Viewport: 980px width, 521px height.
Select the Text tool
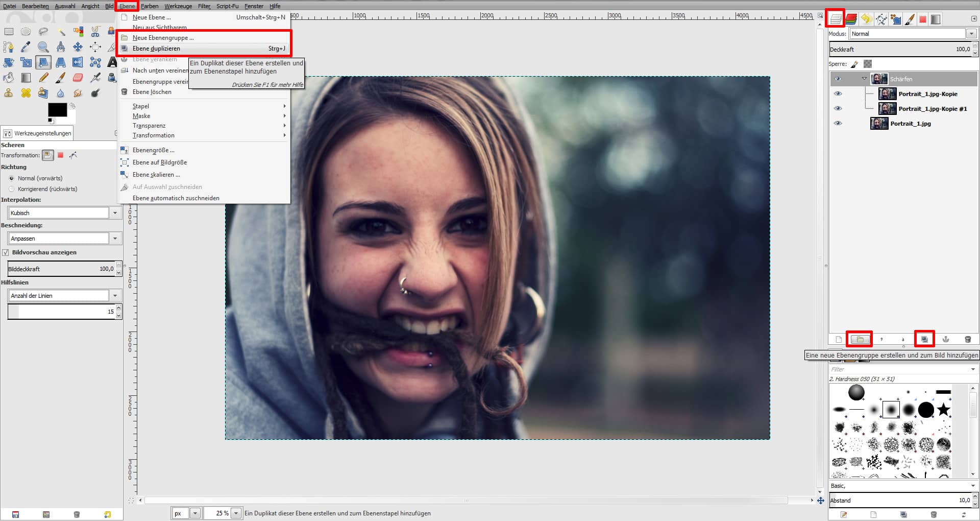point(112,62)
